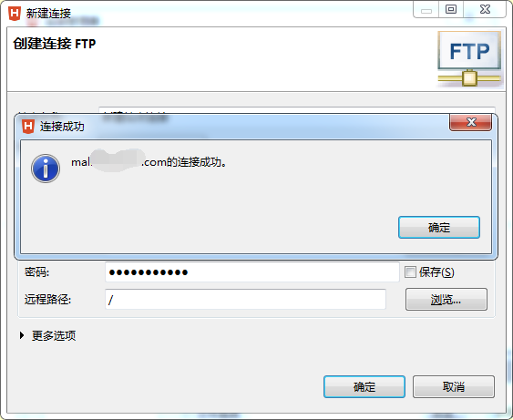Image resolution: width=513 pixels, height=420 pixels.
Task: Click the HBuilder logo beside 连接成功 title
Action: tap(28, 127)
